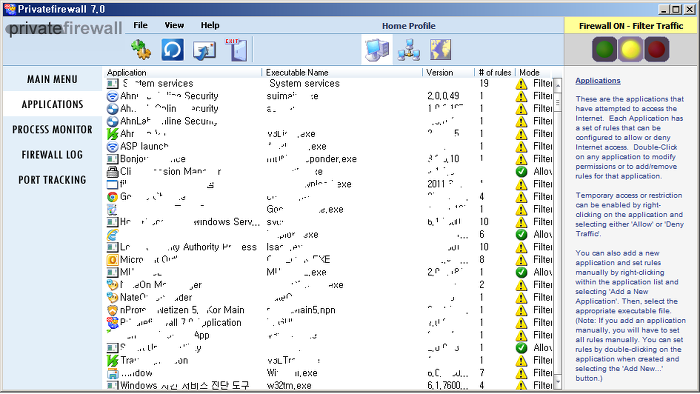Select APPLICATIONS in the sidebar
This screenshot has width=700, height=394.
[52, 104]
